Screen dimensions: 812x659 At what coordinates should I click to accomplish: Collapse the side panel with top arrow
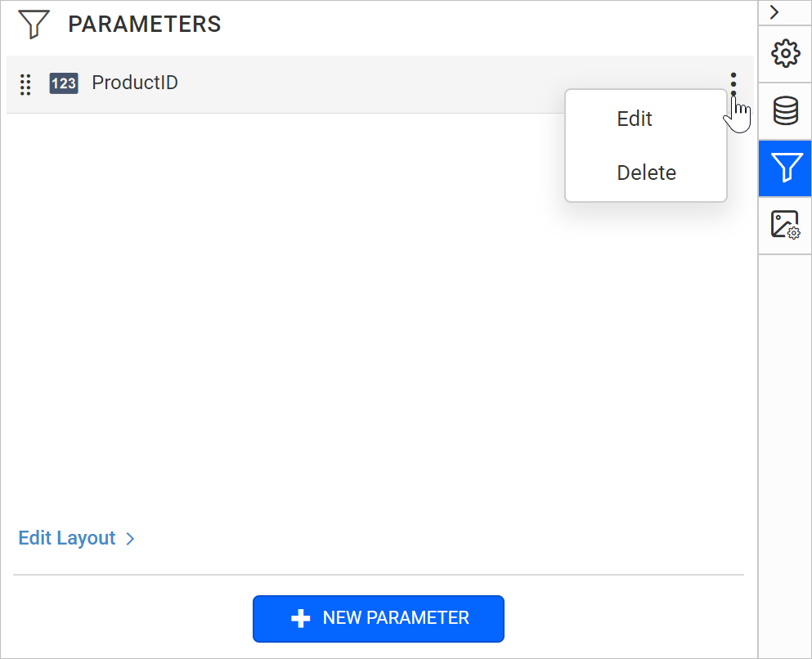tap(774, 12)
